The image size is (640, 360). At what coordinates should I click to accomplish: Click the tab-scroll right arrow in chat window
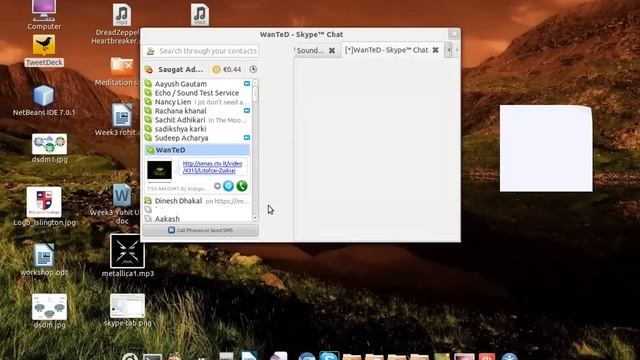coord(456,50)
